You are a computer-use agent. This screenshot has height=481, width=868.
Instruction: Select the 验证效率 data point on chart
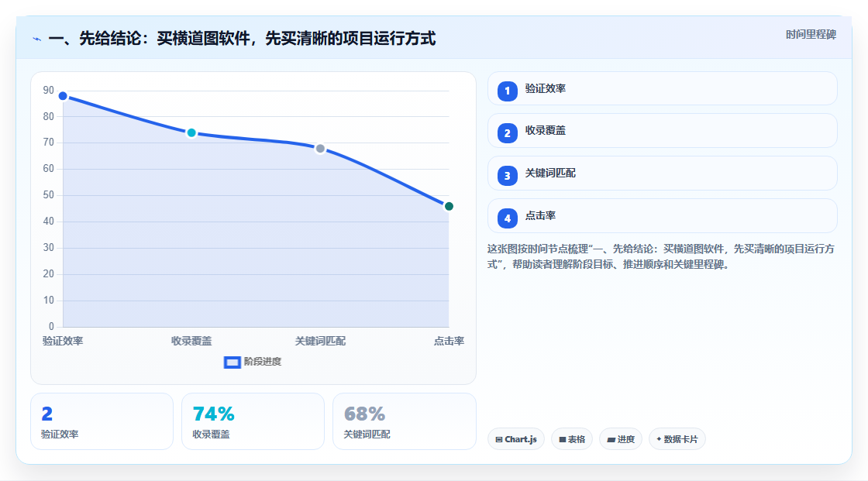63,96
